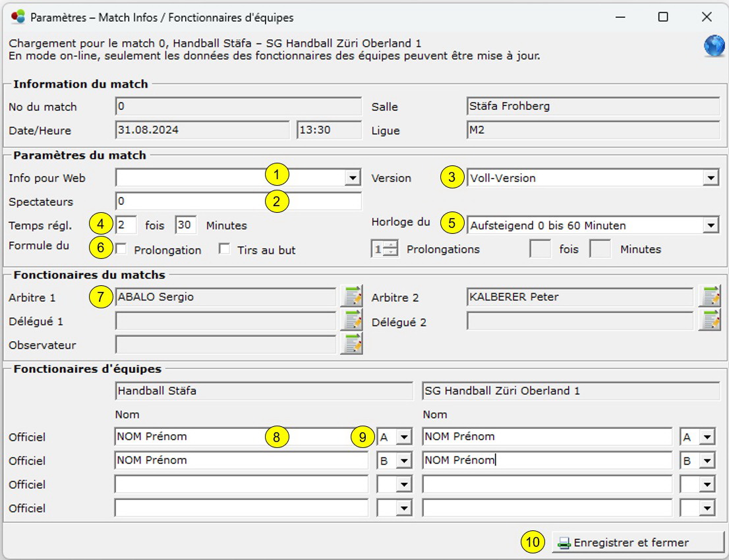Open the second Züri Oberland official's role dropdown B
Image resolution: width=729 pixels, height=560 pixels.
click(x=707, y=461)
